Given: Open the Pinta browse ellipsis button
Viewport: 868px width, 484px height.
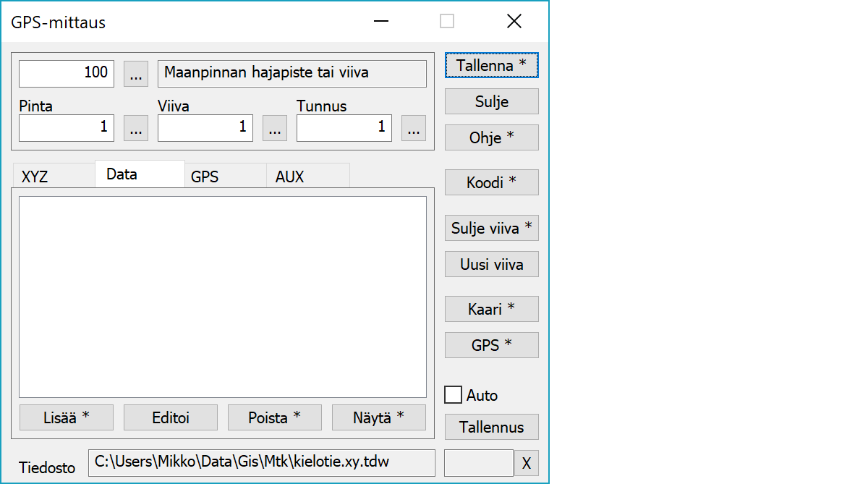Looking at the screenshot, I should click(x=136, y=128).
